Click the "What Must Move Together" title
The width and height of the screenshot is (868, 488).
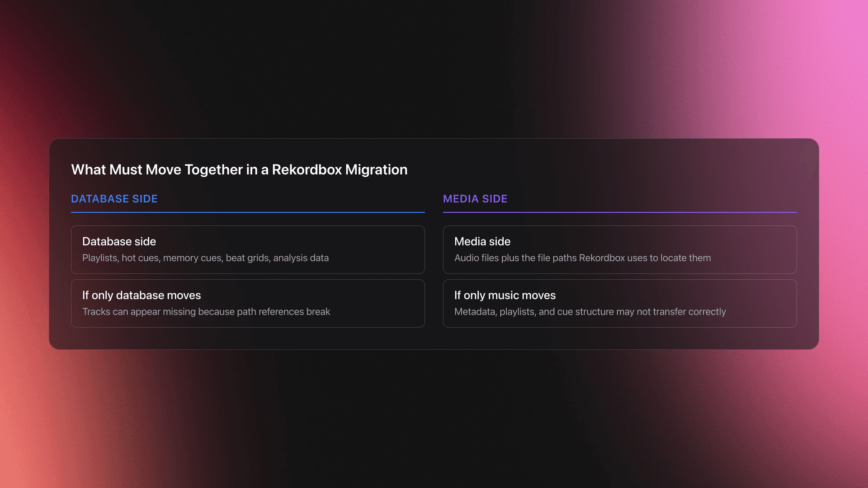click(239, 170)
